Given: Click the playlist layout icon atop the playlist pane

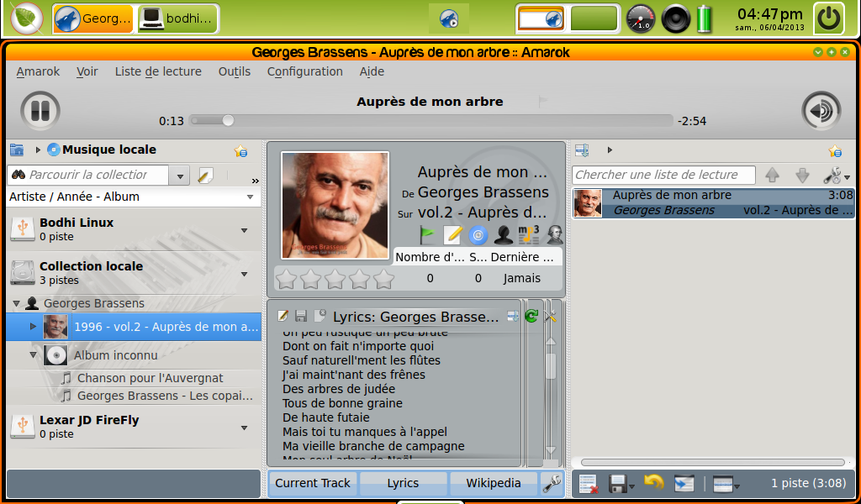Looking at the screenshot, I should click(582, 150).
